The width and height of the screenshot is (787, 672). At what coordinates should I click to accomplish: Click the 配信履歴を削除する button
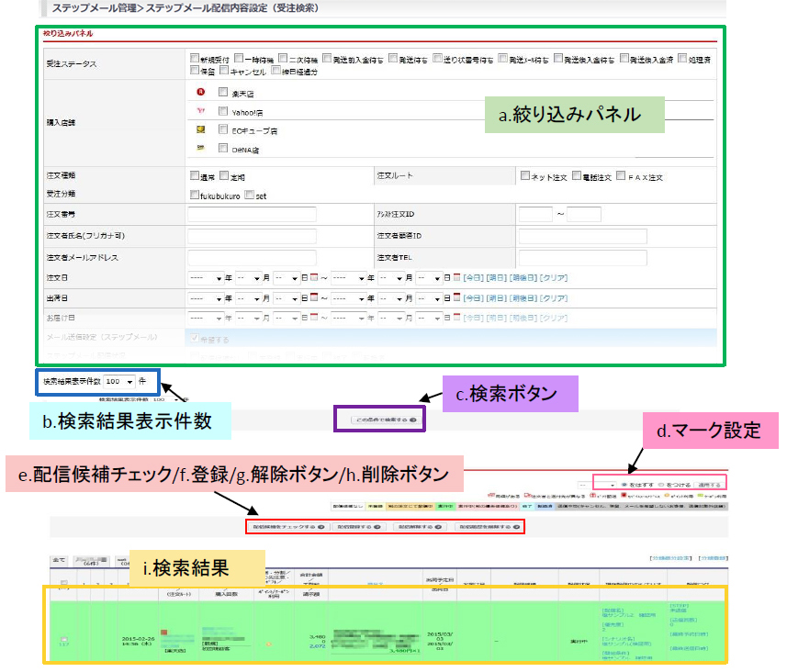(489, 527)
